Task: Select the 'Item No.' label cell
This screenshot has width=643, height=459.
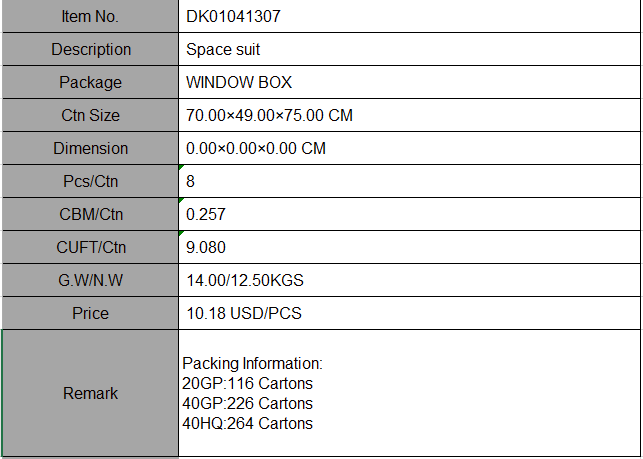Action: pos(90,17)
